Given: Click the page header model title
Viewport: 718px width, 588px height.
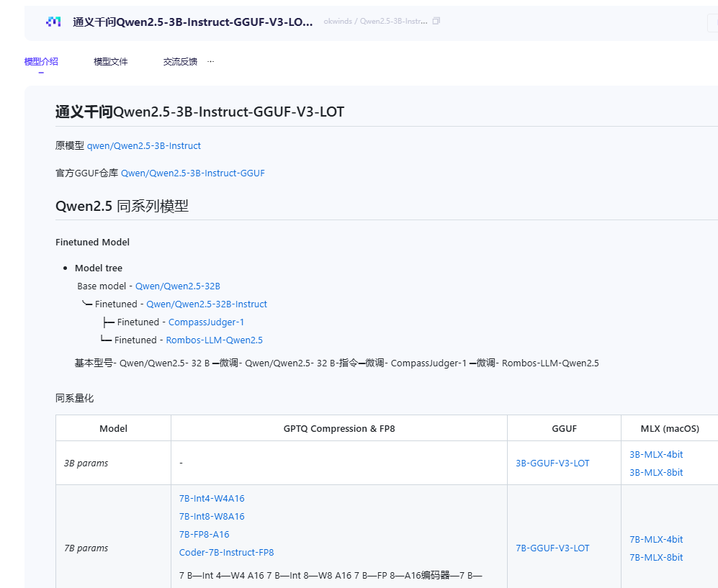Looking at the screenshot, I should coord(193,22).
